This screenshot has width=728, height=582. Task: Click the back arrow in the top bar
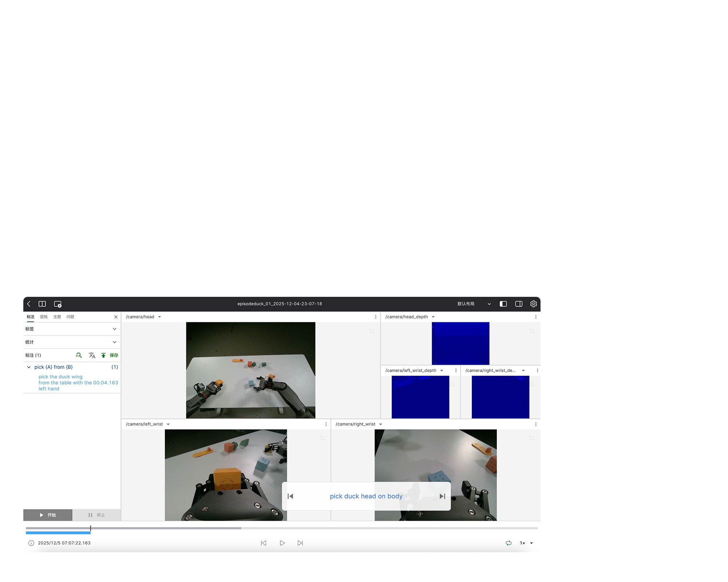29,304
